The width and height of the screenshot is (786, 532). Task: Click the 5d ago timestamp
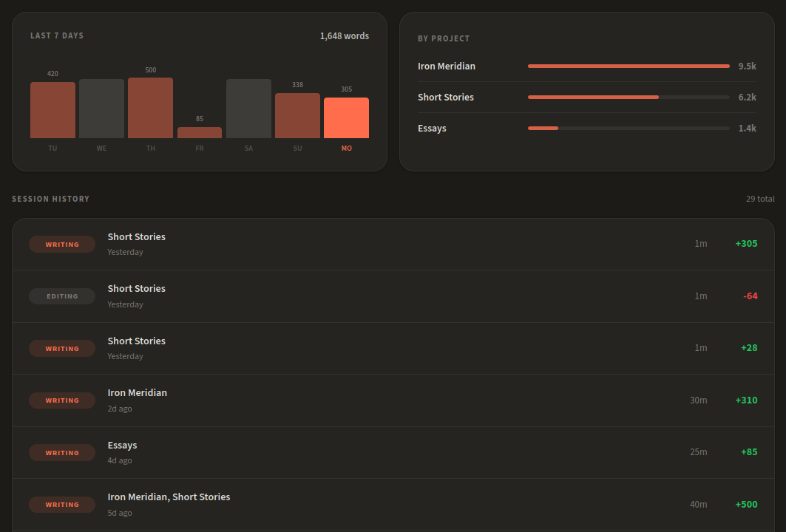[x=119, y=513]
